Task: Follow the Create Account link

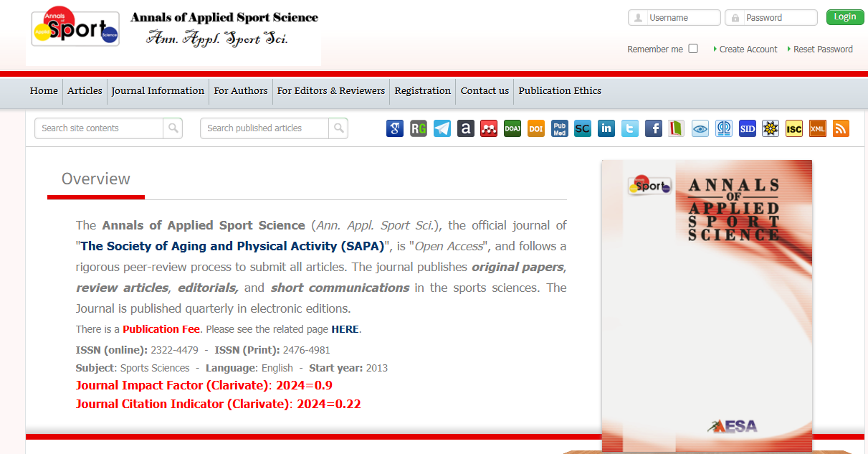Action: coord(748,49)
